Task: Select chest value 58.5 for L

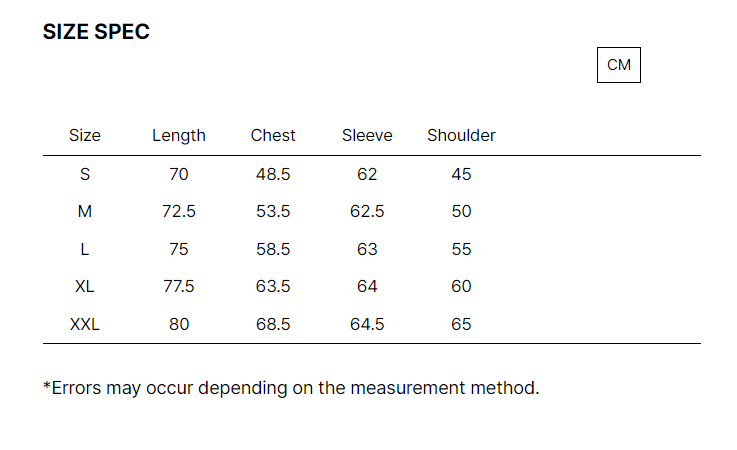Action: (273, 249)
